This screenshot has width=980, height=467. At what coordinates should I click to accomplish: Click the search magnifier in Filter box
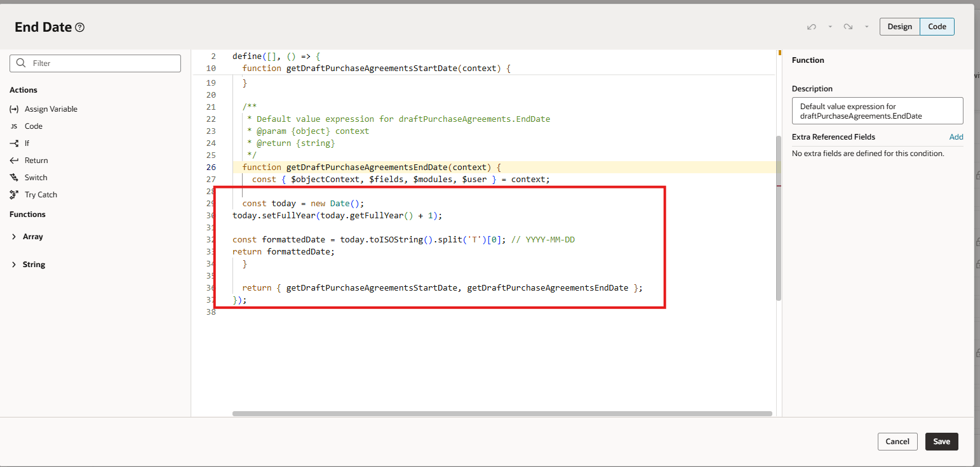(21, 63)
